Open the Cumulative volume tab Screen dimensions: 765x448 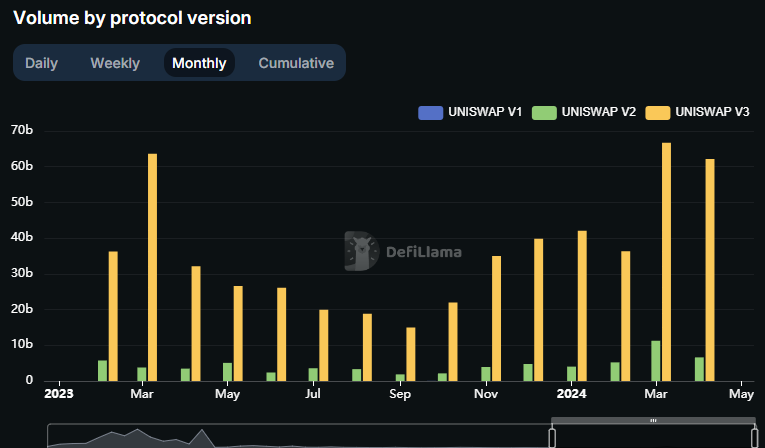(x=296, y=63)
